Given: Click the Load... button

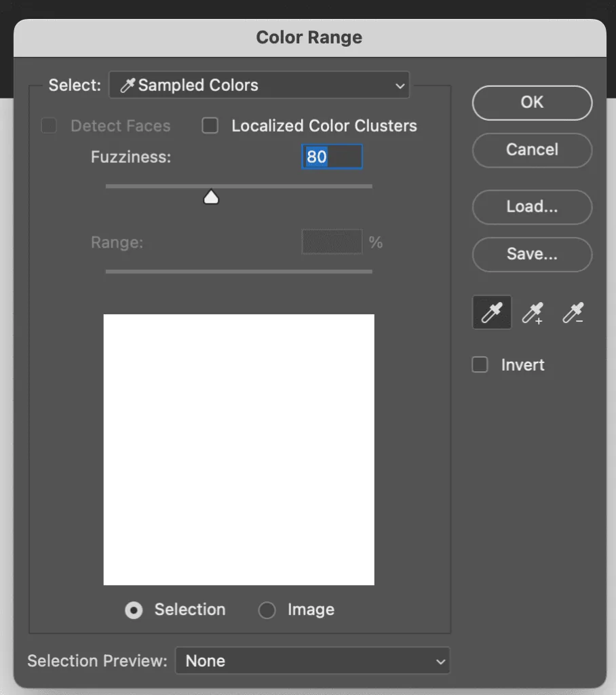Looking at the screenshot, I should pos(533,206).
